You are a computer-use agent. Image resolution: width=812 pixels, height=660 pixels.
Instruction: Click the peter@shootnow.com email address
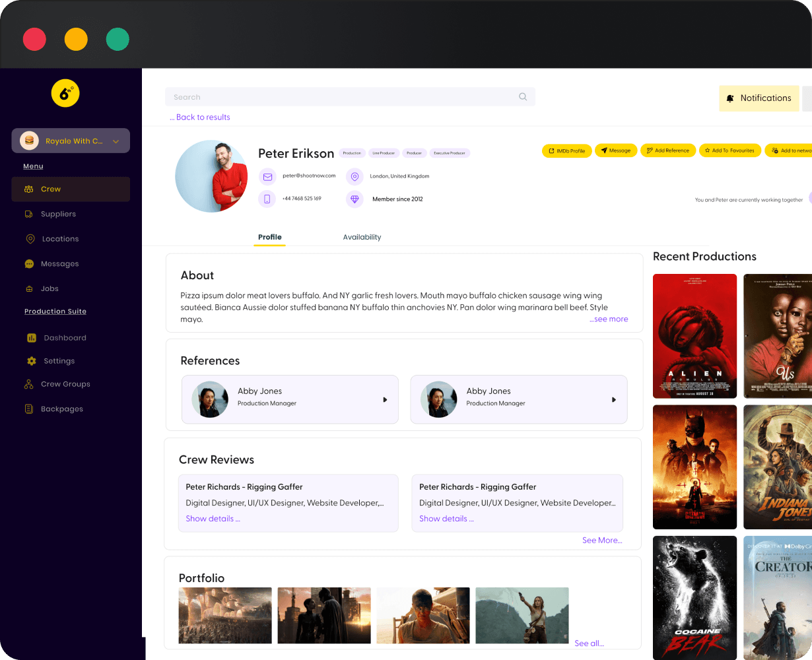[x=309, y=176]
